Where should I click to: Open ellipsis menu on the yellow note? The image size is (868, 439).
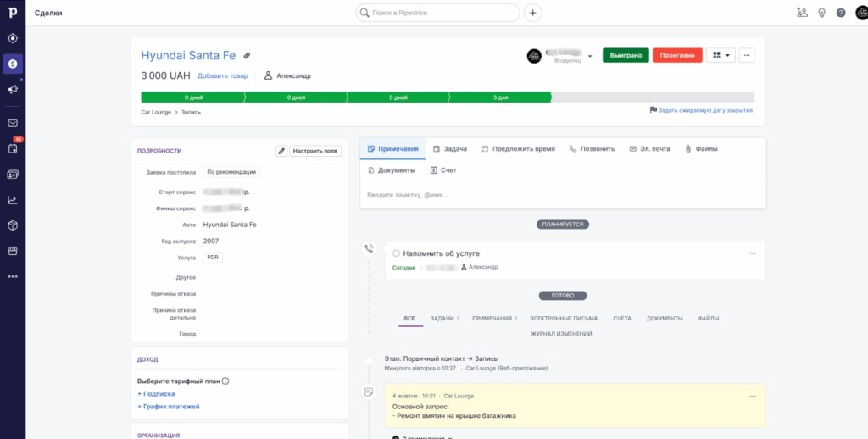click(753, 397)
